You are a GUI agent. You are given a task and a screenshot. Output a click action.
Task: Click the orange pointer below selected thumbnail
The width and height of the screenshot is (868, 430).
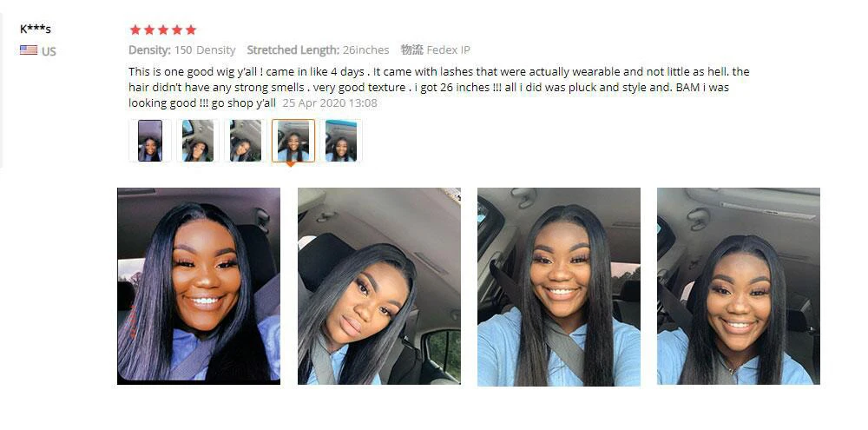click(291, 164)
